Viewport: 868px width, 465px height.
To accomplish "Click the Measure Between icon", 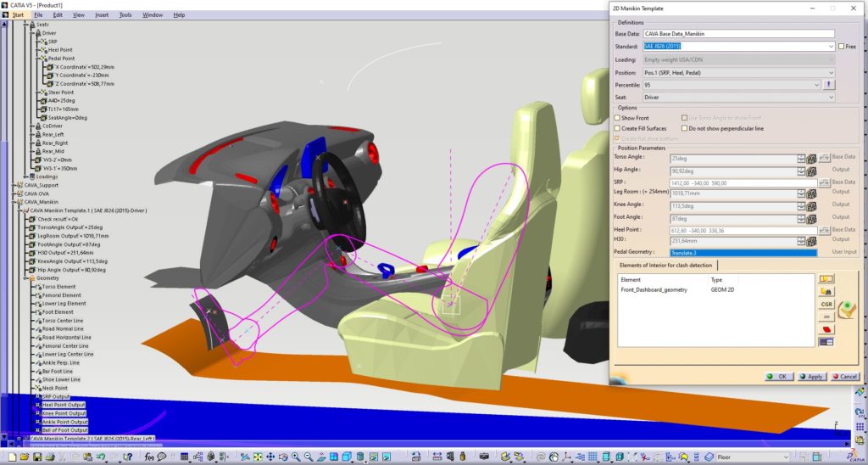I will 438,457.
